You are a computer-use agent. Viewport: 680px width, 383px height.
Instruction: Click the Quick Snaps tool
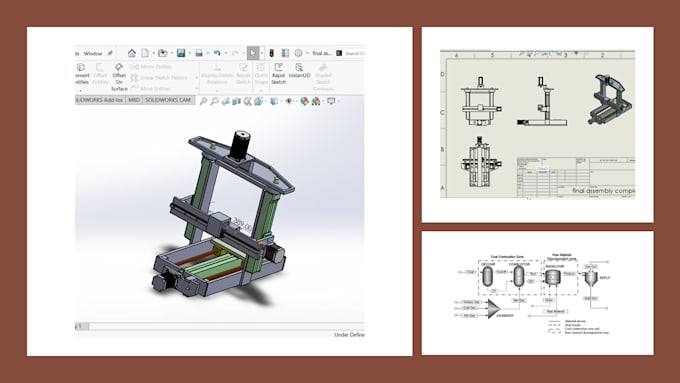[x=261, y=74]
